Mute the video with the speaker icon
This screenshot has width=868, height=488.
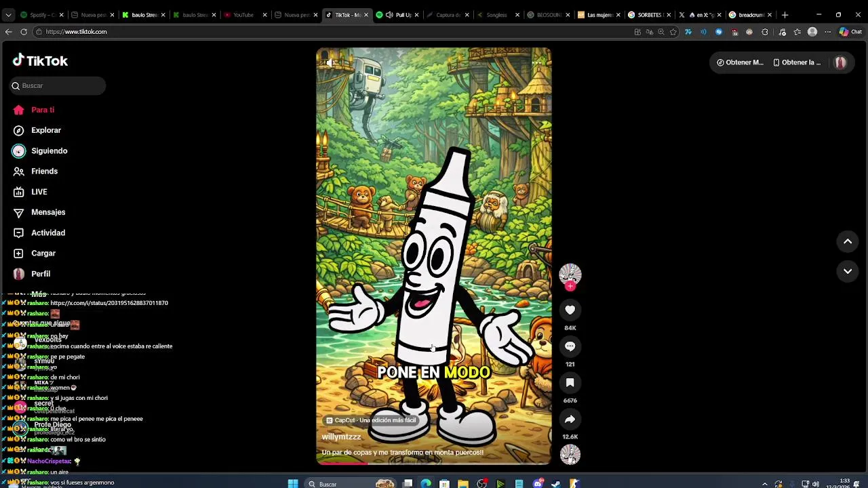[330, 62]
